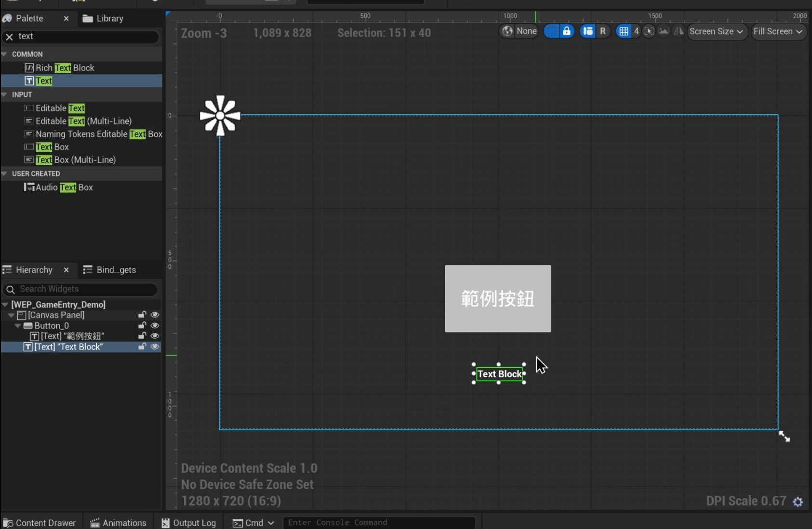Close the Hierarchy tab

(x=67, y=270)
